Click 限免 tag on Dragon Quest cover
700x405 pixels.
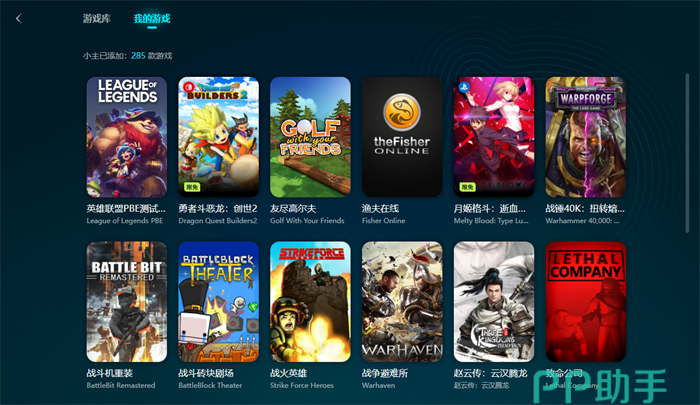[x=192, y=187]
